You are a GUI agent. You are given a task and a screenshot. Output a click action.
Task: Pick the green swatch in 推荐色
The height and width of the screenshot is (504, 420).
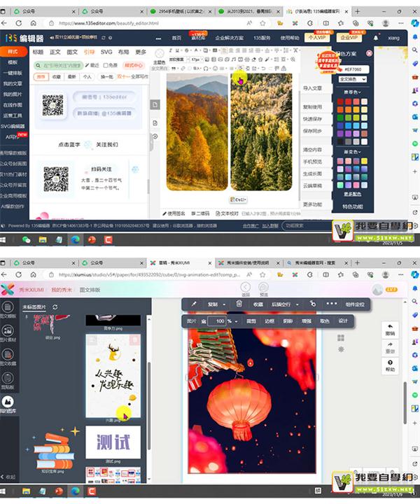[x=340, y=118]
